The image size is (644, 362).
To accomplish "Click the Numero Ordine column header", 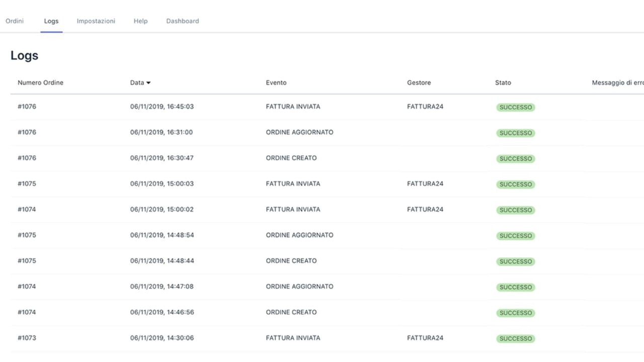I will point(40,82).
